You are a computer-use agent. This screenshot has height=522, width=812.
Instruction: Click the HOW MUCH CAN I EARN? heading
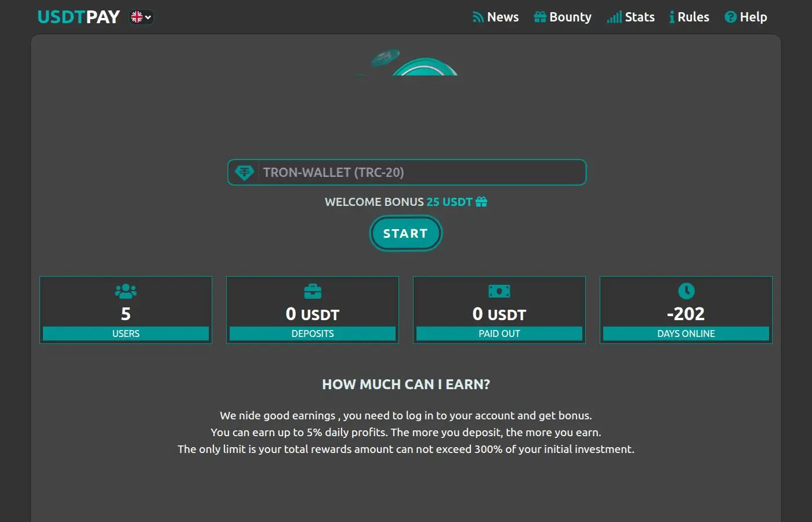tap(406, 385)
